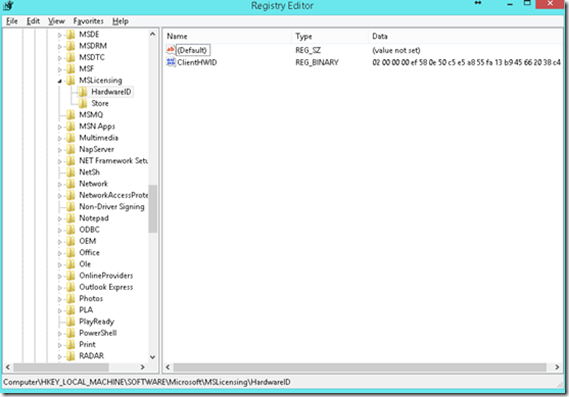
Task: Click the MSDRM folder icon
Action: point(71,46)
